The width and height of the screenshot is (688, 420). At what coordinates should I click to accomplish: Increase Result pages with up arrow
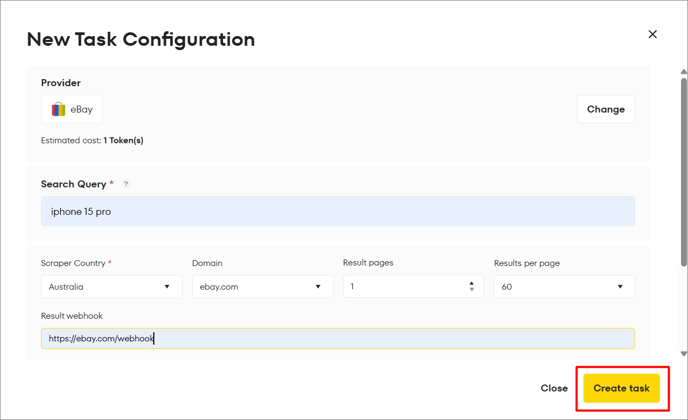click(472, 284)
